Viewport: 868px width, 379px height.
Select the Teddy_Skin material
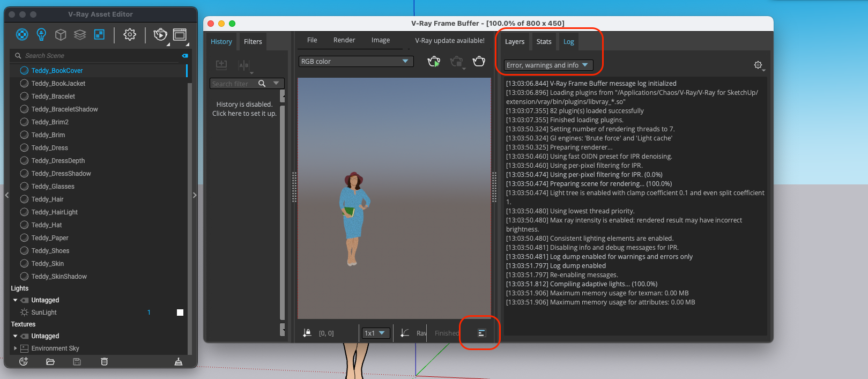click(99, 264)
